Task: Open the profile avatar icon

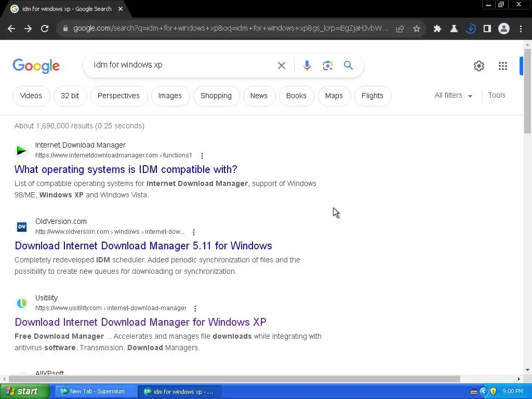Action: pos(504,29)
